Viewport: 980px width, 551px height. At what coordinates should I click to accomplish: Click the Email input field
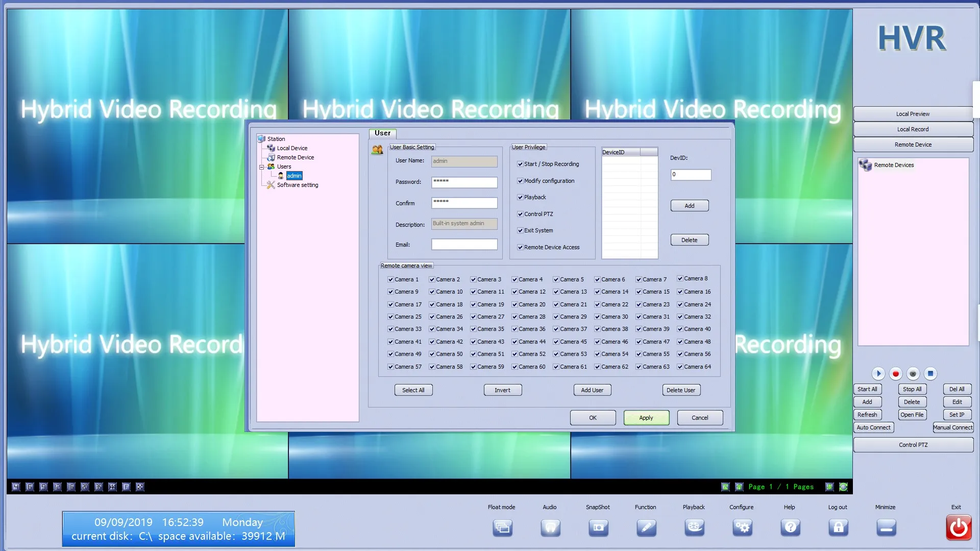coord(464,245)
